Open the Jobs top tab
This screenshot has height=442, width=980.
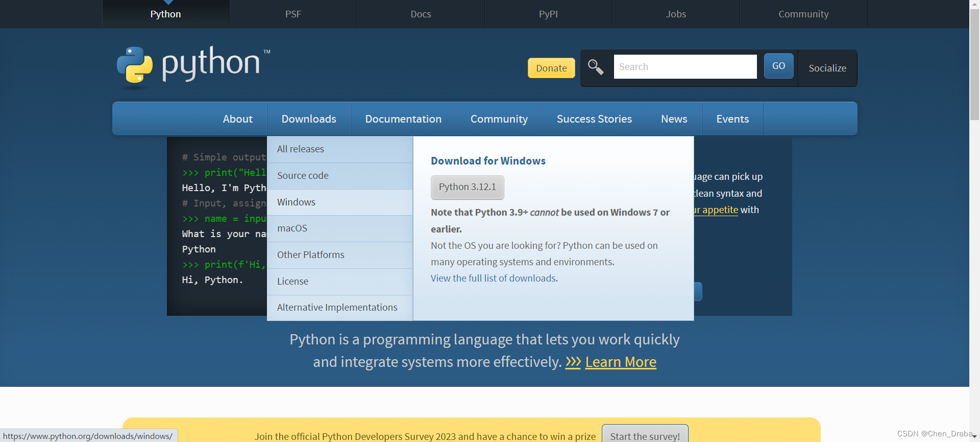pyautogui.click(x=676, y=14)
